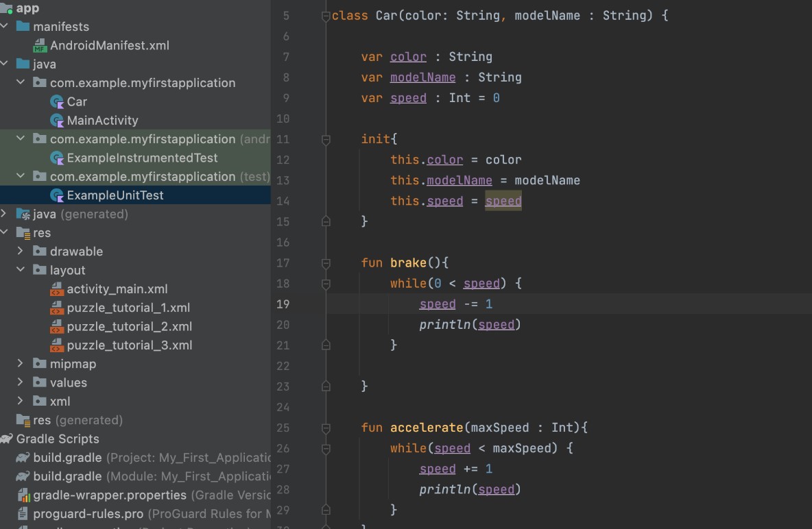Viewport: 812px width, 529px height.
Task: Click Kotlin icon beside ExampleUnitTest
Action: (x=56, y=195)
